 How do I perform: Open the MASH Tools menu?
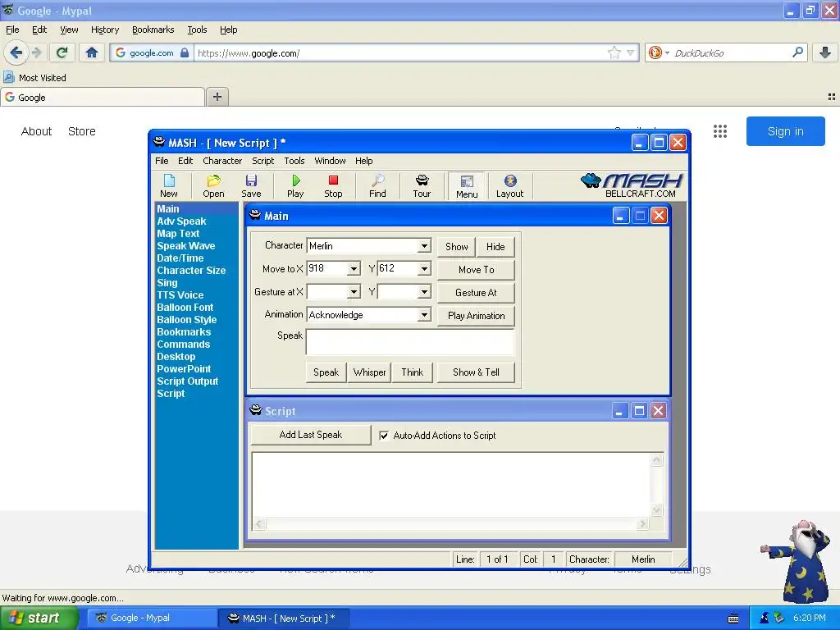click(x=294, y=161)
